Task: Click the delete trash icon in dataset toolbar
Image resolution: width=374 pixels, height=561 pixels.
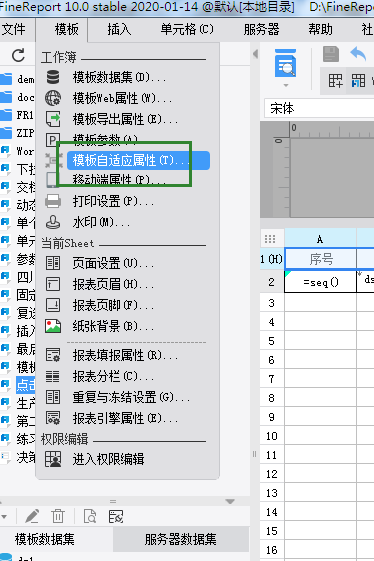Action: point(58,516)
